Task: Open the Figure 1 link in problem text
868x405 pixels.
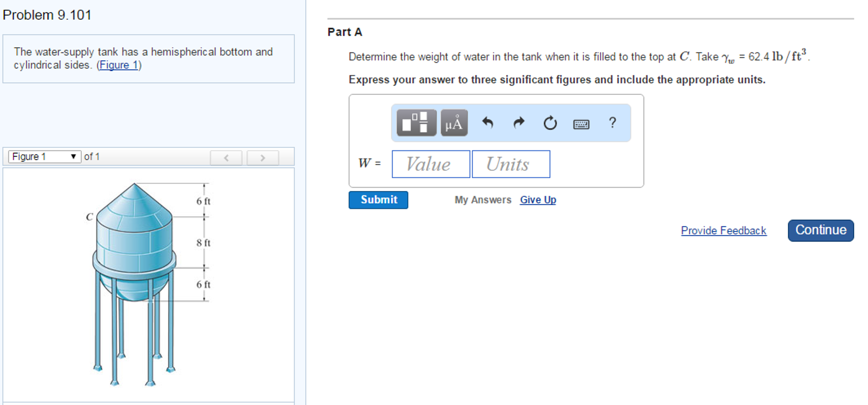Action: 119,65
